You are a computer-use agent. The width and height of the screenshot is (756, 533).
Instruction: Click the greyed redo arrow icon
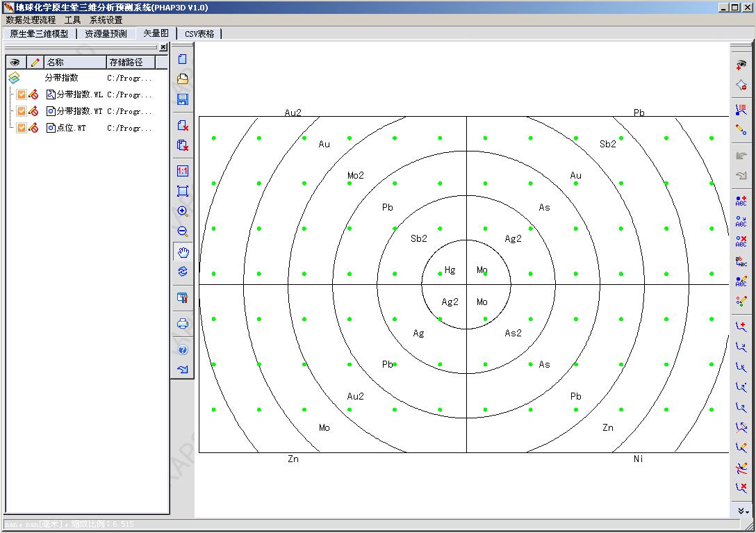pos(741,176)
